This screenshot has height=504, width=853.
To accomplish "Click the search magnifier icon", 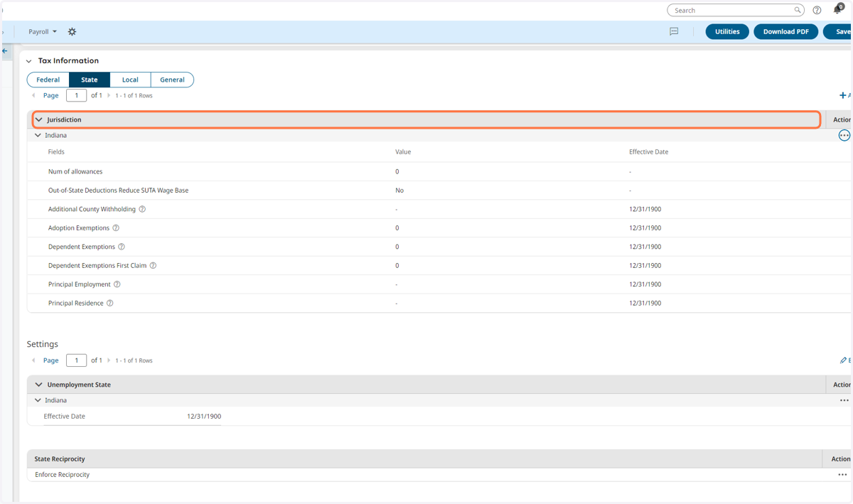I will pos(798,10).
